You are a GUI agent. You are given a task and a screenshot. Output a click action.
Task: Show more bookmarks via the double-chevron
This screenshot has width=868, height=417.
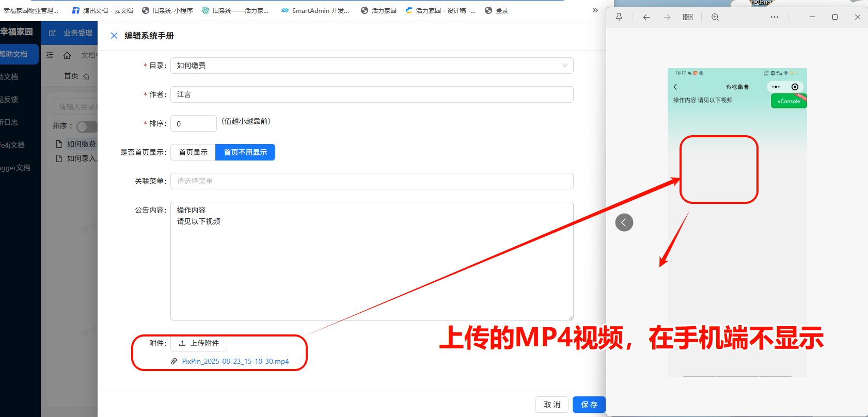(595, 10)
